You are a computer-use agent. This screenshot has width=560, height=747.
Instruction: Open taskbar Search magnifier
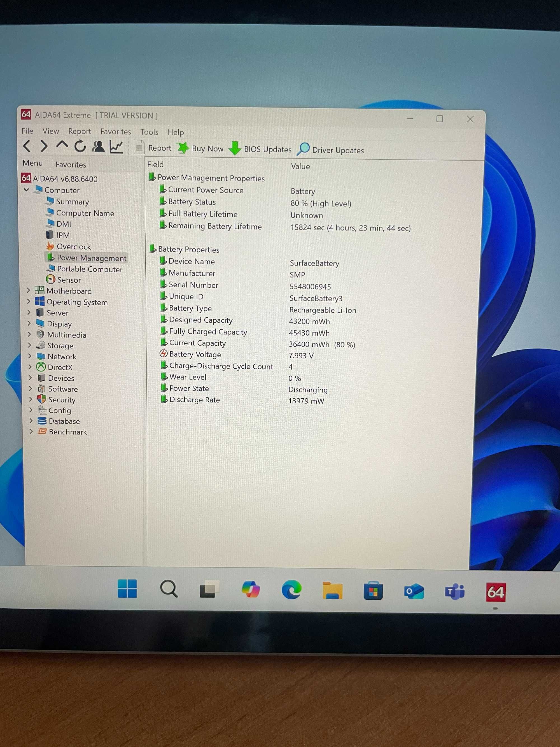pyautogui.click(x=169, y=589)
